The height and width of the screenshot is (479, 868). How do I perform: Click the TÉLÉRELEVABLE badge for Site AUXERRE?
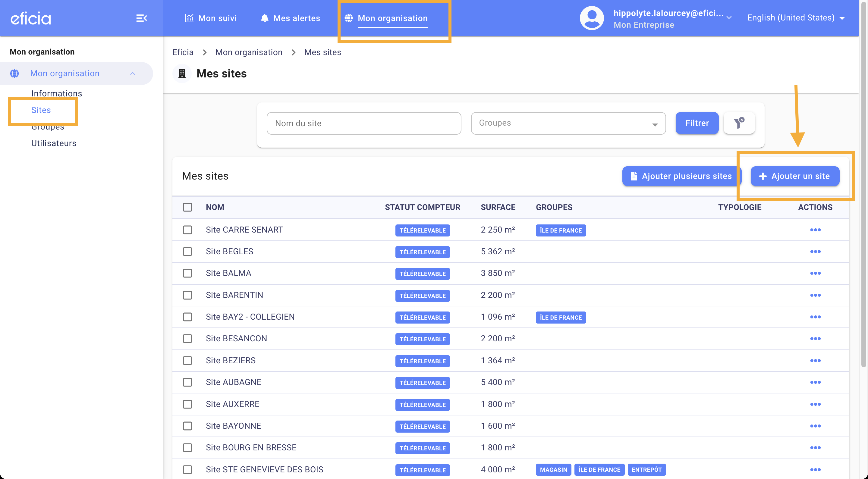coord(423,405)
